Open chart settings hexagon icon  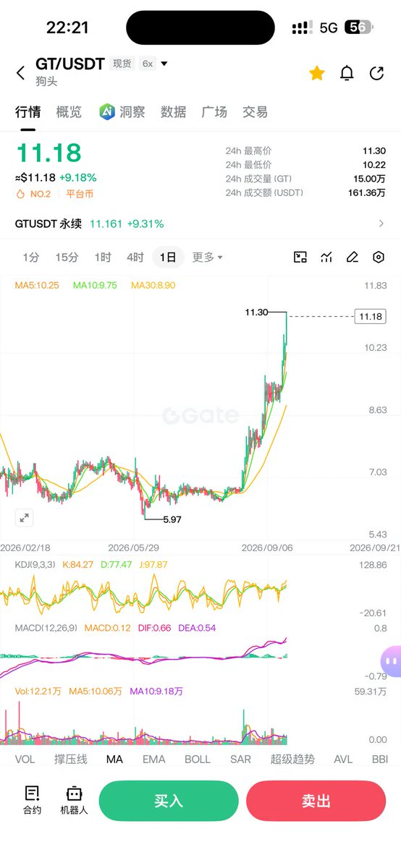pos(378,257)
